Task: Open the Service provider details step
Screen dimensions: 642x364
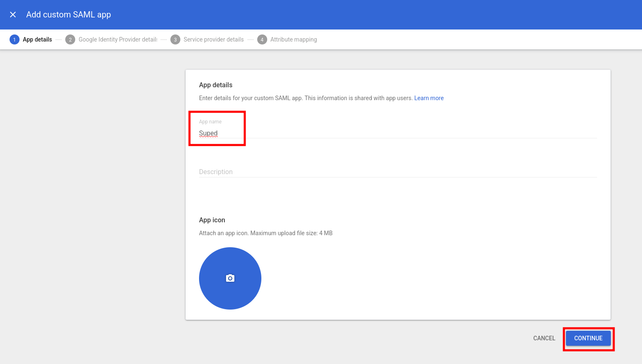Action: tap(207, 39)
